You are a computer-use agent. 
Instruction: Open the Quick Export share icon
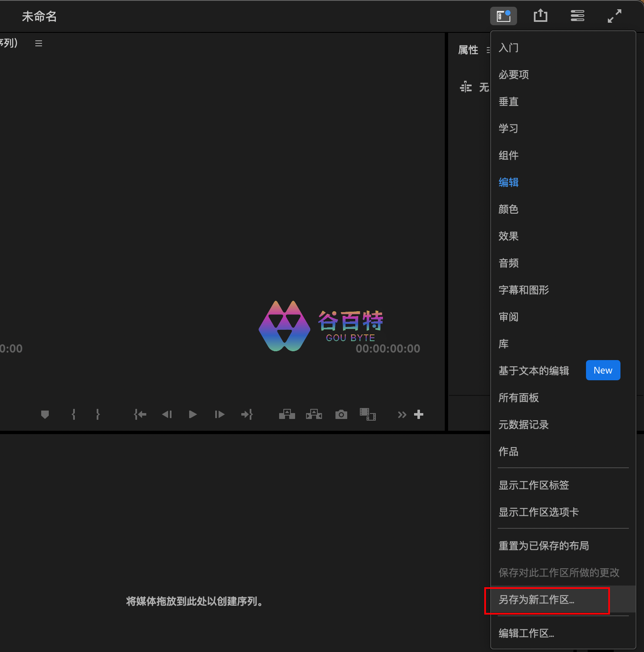click(x=540, y=16)
